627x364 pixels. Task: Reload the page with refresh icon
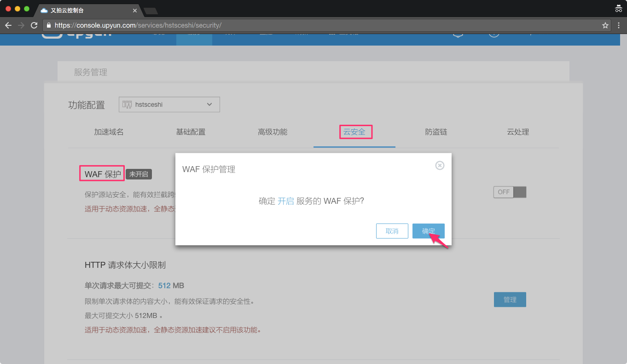pos(34,25)
